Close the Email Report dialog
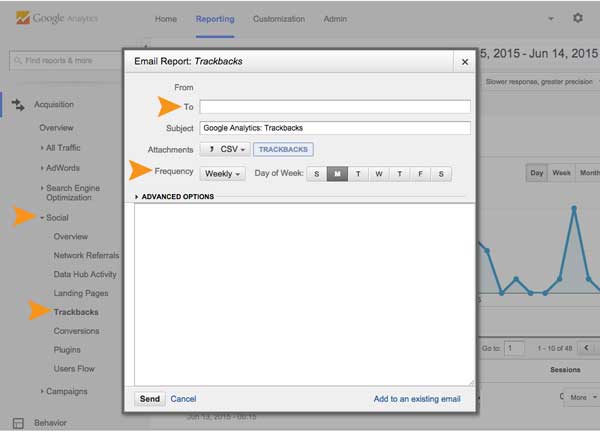 (465, 62)
